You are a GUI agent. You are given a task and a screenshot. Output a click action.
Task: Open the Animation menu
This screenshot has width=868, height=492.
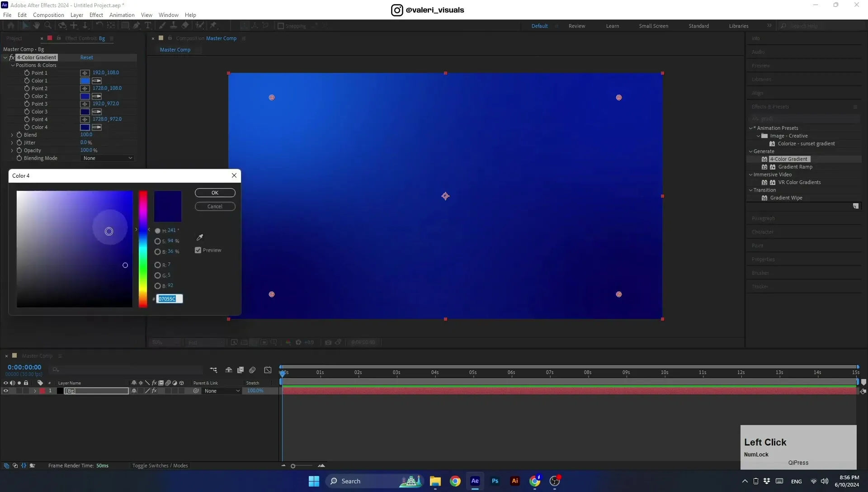(122, 15)
